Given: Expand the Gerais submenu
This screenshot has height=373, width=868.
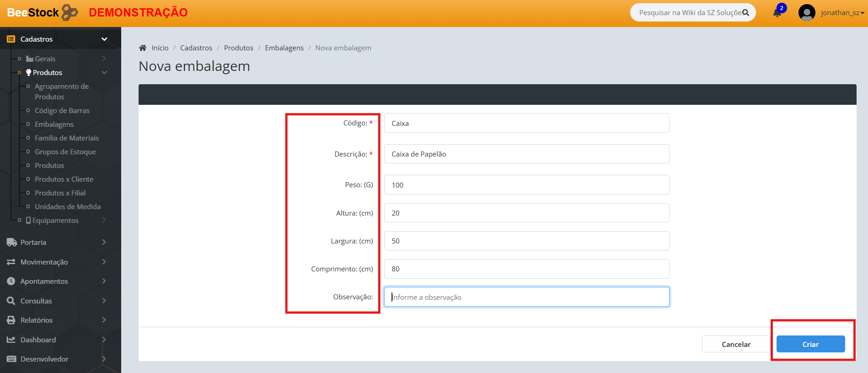Looking at the screenshot, I should coord(104,59).
